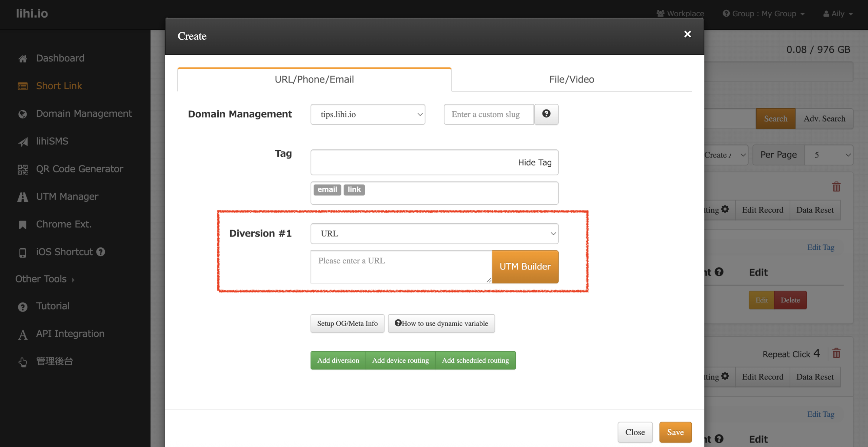Open the Diversion #1 URL type dropdown
The image size is (868, 447).
coord(434,234)
